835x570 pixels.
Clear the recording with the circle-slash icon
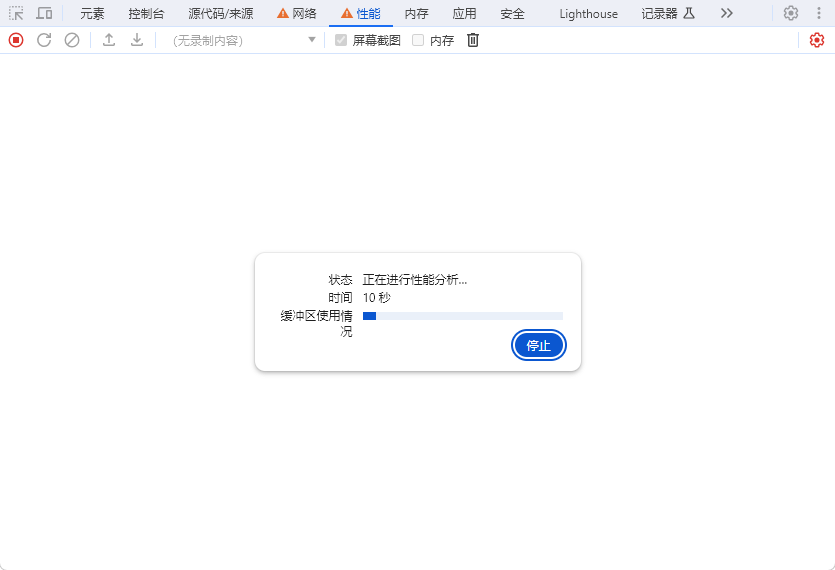72,40
